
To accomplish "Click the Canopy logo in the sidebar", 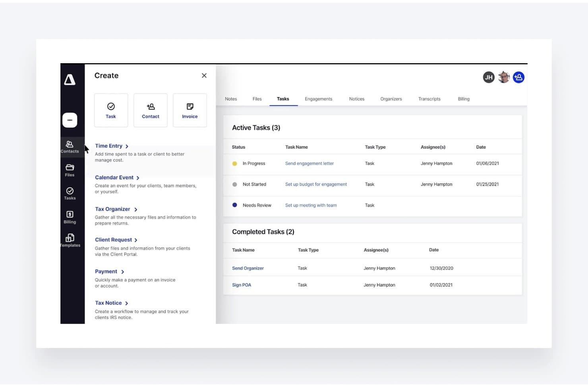I will point(70,80).
